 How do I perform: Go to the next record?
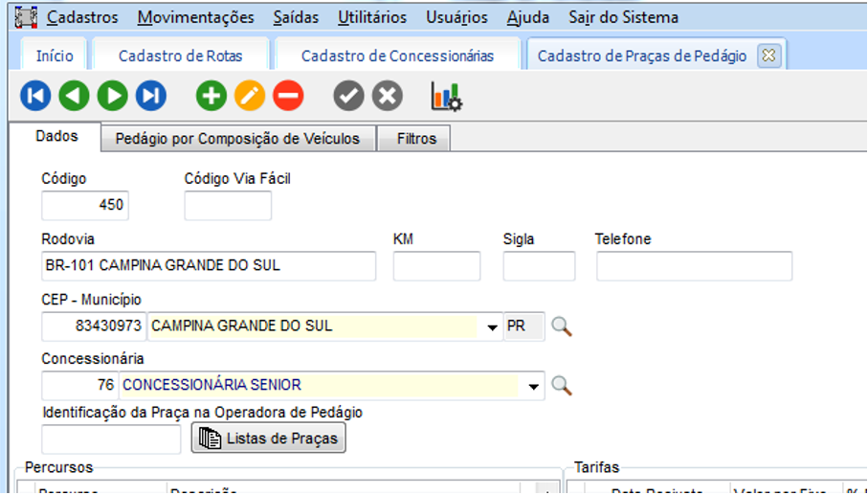tap(112, 96)
